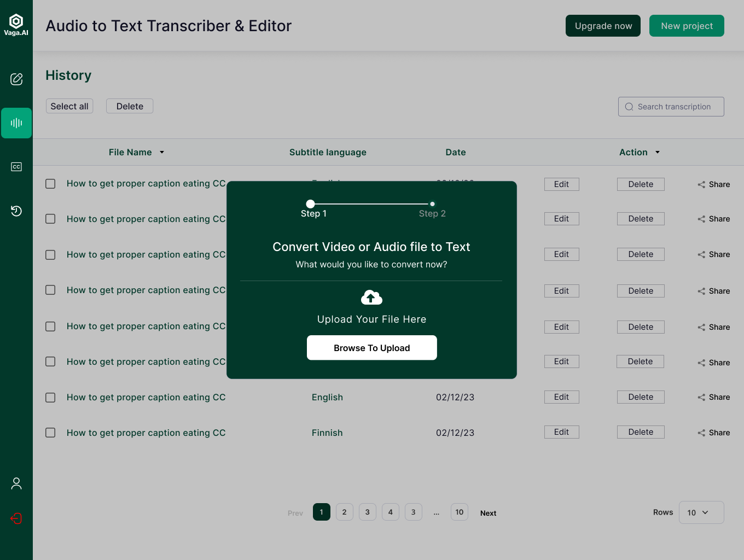Click the Step 1 progress marker
Screen dimensions: 744x560
pyautogui.click(x=311, y=204)
